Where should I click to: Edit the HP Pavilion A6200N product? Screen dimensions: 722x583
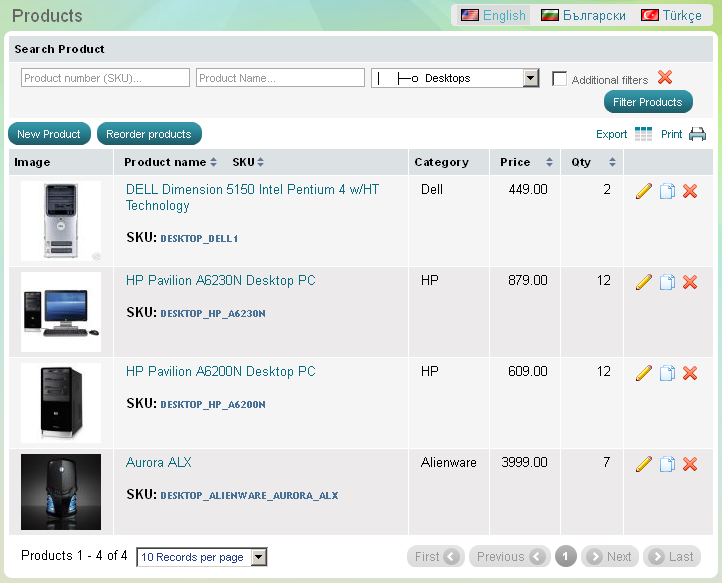click(643, 373)
